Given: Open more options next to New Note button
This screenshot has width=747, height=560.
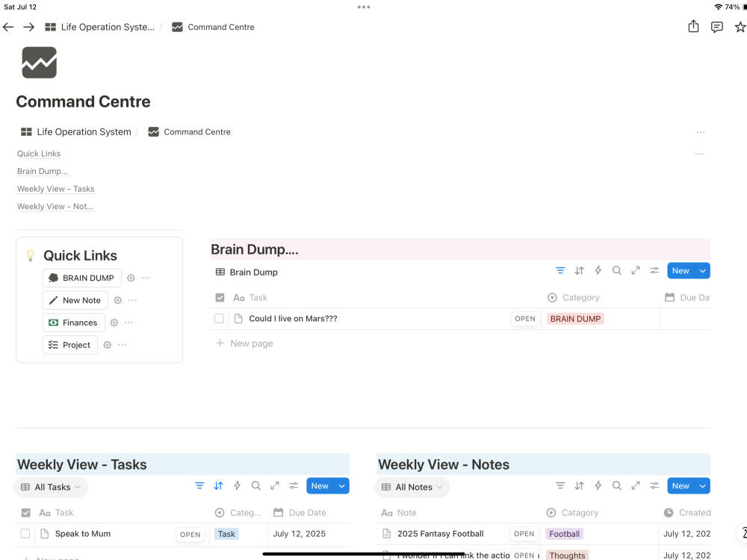Looking at the screenshot, I should pyautogui.click(x=132, y=300).
